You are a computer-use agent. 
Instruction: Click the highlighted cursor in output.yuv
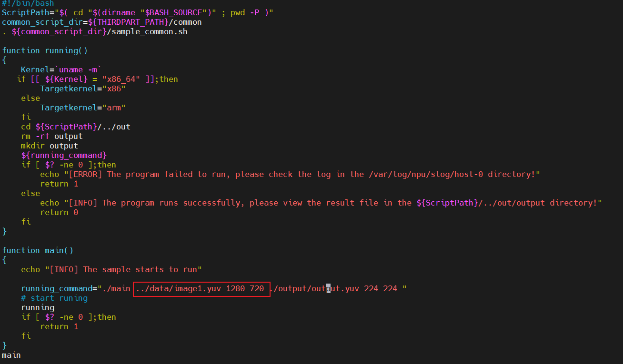click(x=328, y=288)
